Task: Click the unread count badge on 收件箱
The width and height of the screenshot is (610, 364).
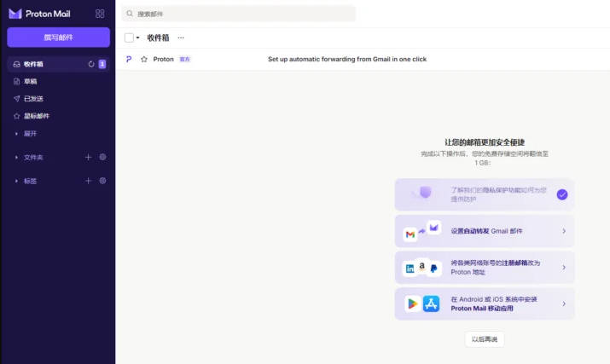Action: [102, 64]
